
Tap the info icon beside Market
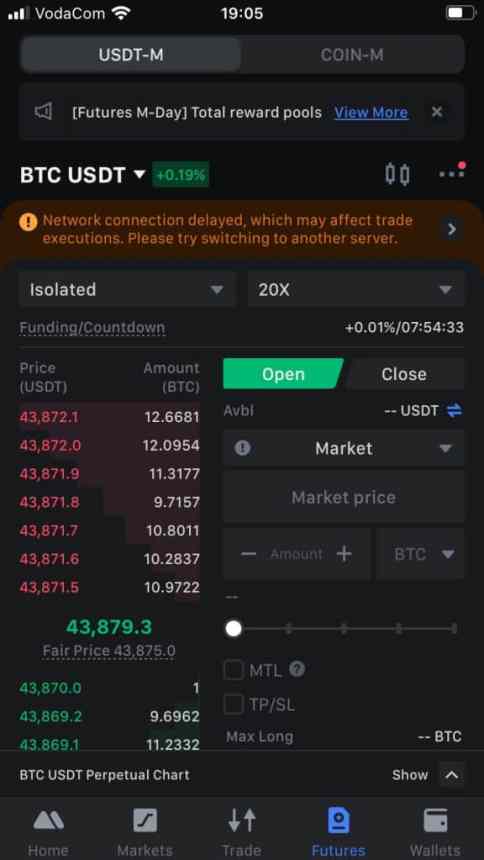tap(243, 448)
